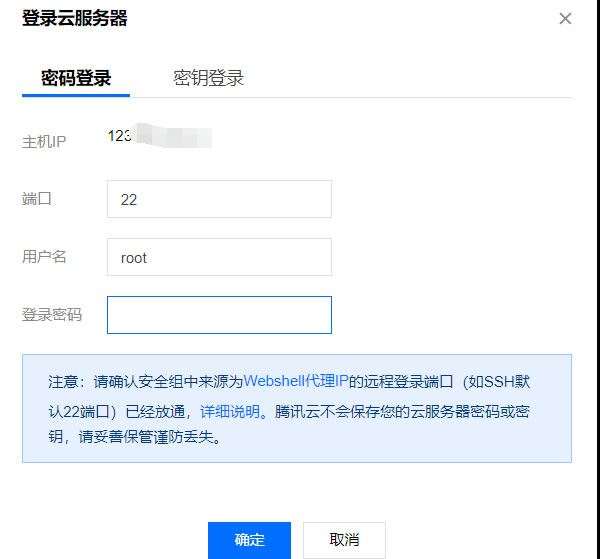This screenshot has height=559, width=600.
Task: Open the 详细说明 link
Action: tap(231, 410)
